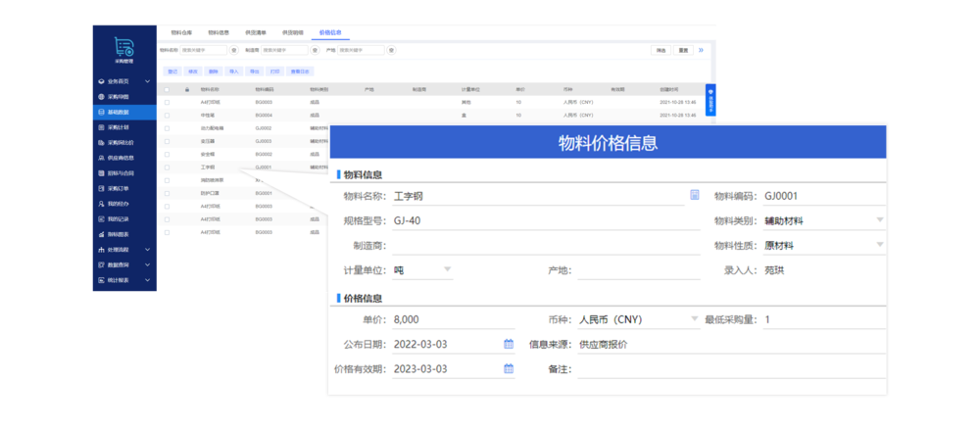Click 打印 button in toolbar
The height and width of the screenshot is (430, 980).
point(275,72)
